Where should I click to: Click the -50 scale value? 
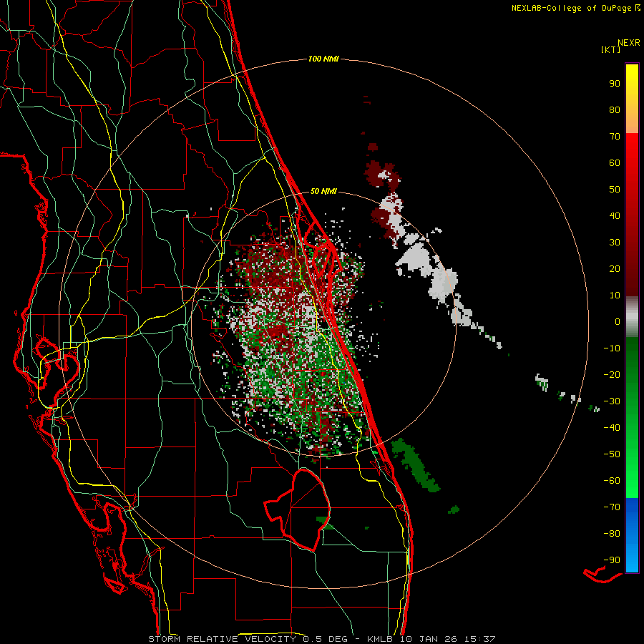(612, 454)
